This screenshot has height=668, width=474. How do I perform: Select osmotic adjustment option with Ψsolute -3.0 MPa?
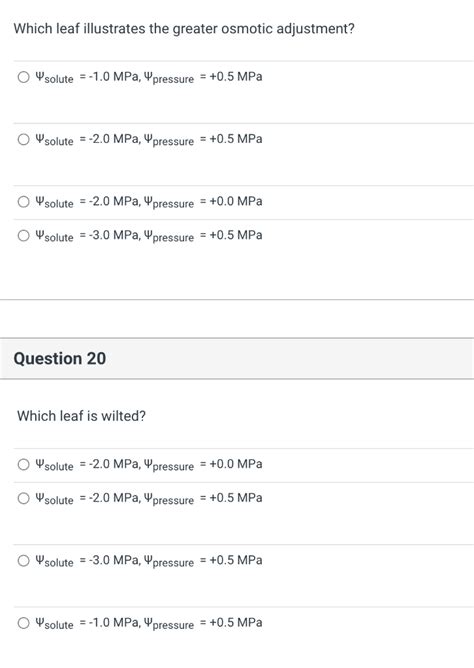(23, 236)
